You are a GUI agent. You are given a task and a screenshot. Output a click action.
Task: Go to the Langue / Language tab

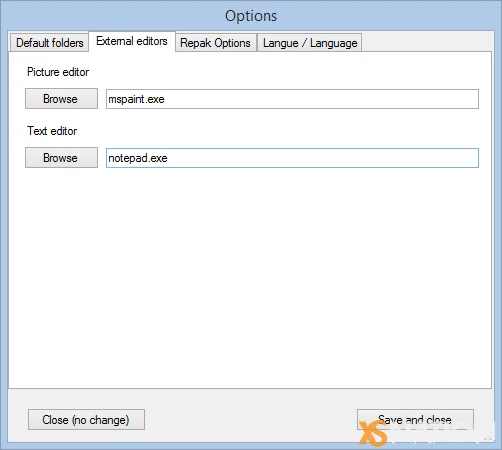pos(310,43)
